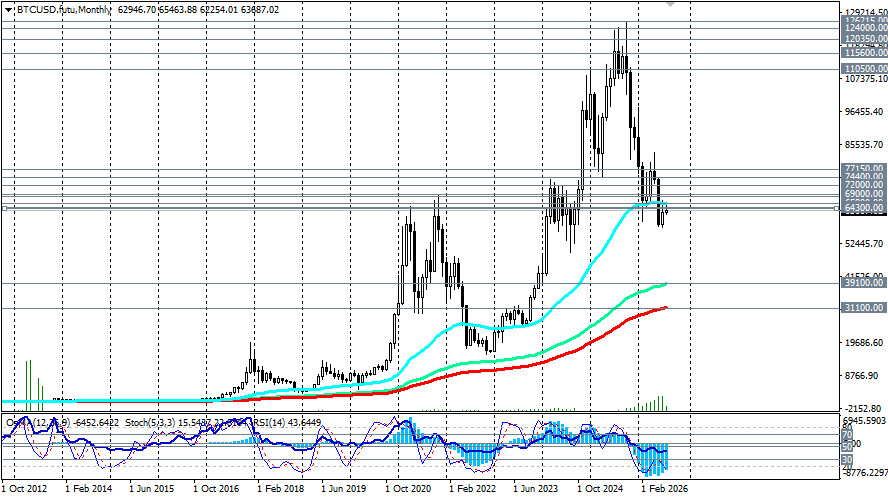Click the 52445.70 value on price axis
This screenshot has height=497, width=888.
[x=864, y=244]
